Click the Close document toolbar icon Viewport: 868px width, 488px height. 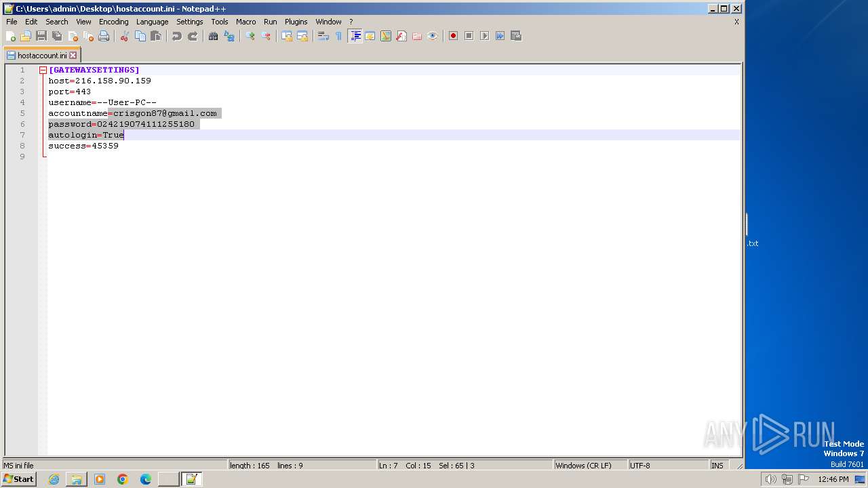73,36
